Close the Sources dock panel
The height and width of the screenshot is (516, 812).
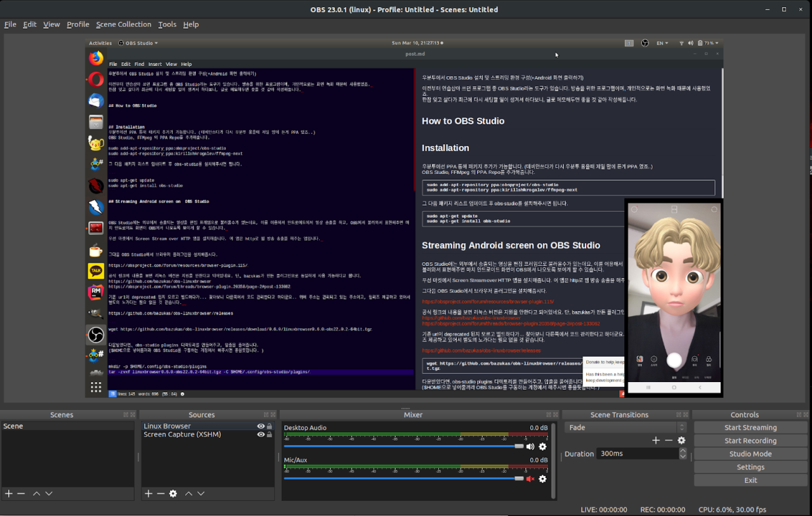click(272, 415)
